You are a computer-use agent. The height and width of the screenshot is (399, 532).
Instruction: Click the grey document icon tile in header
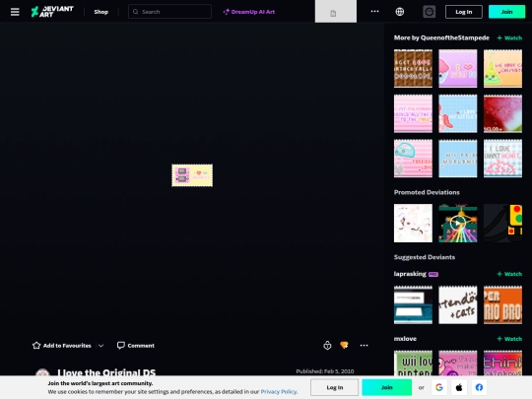pyautogui.click(x=336, y=12)
